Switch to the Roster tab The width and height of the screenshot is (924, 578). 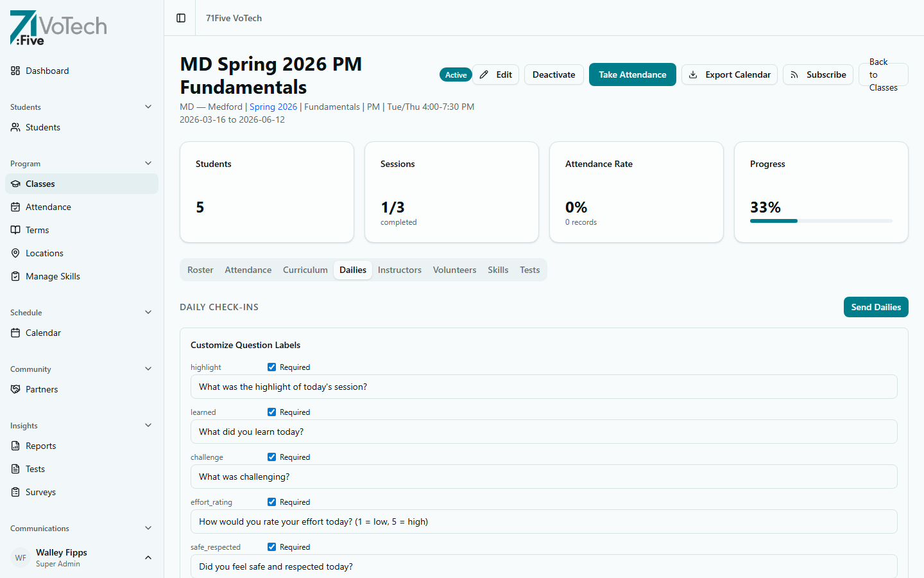click(200, 270)
